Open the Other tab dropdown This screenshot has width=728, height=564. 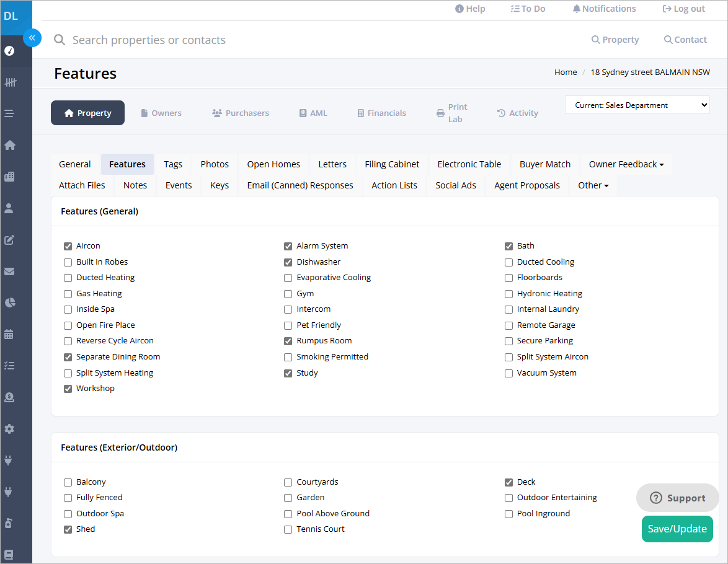pyautogui.click(x=593, y=185)
